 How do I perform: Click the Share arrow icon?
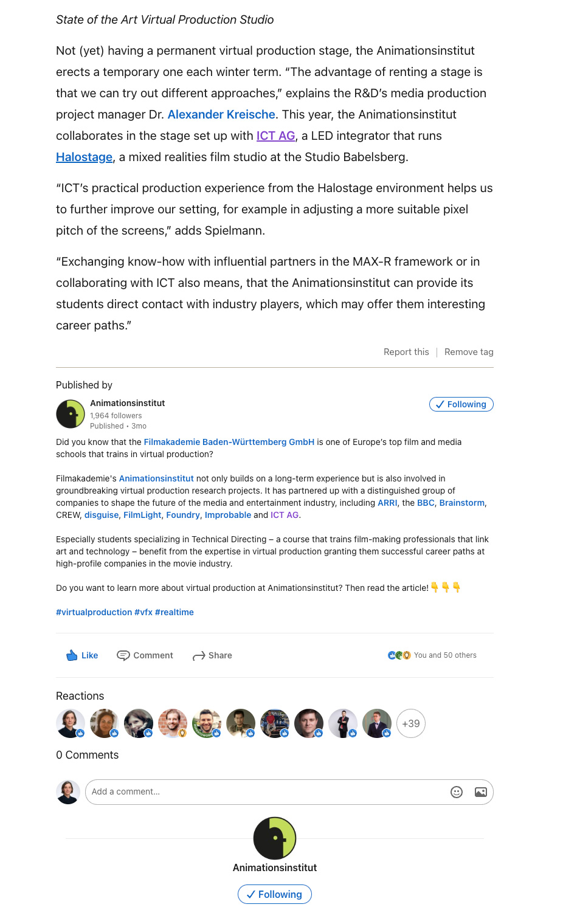(199, 656)
